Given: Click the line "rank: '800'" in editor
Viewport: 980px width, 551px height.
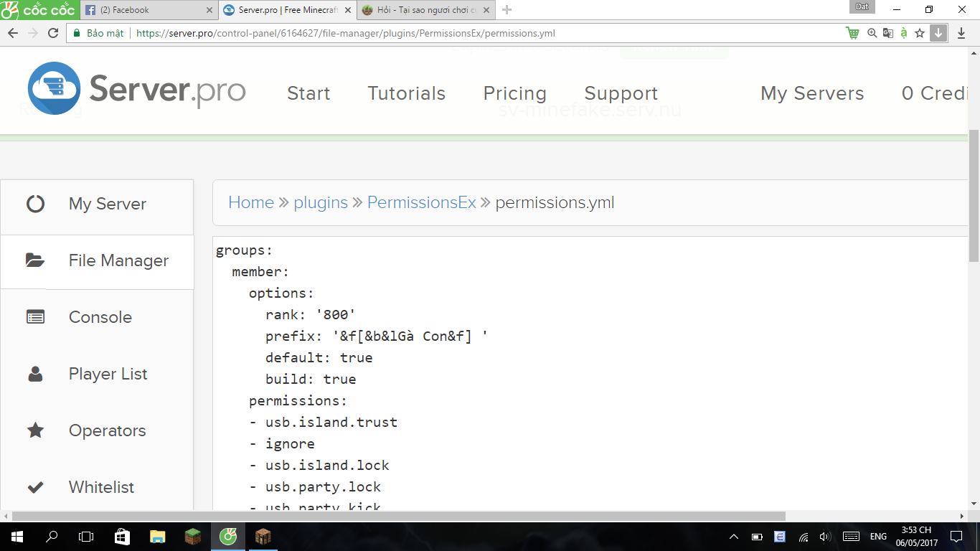Looking at the screenshot, I should coord(311,314).
